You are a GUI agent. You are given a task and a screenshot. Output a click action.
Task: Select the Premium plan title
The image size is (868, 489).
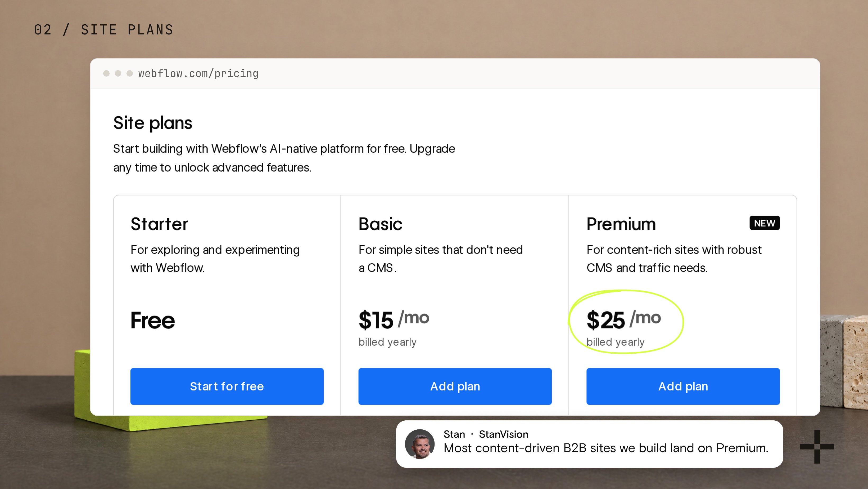coord(621,224)
